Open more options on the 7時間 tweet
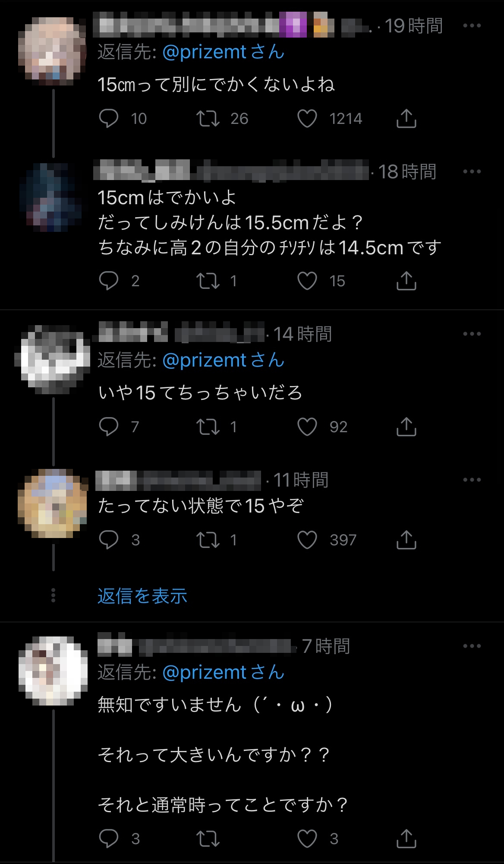The image size is (504, 864). [472, 646]
